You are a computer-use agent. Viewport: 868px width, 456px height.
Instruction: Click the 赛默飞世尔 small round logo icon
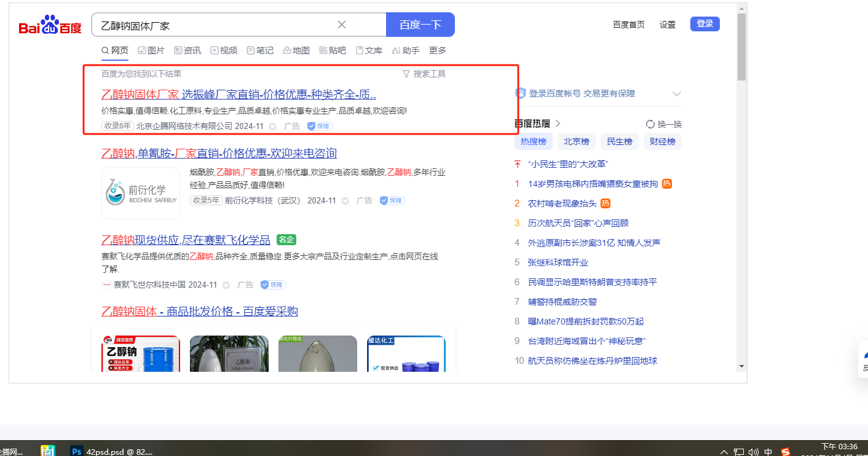106,285
